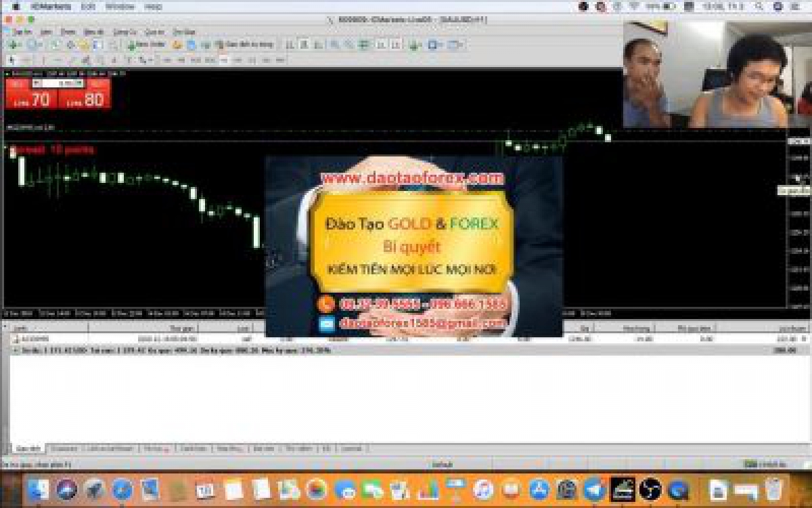
Task: Click the New Order button
Action: tap(146, 45)
